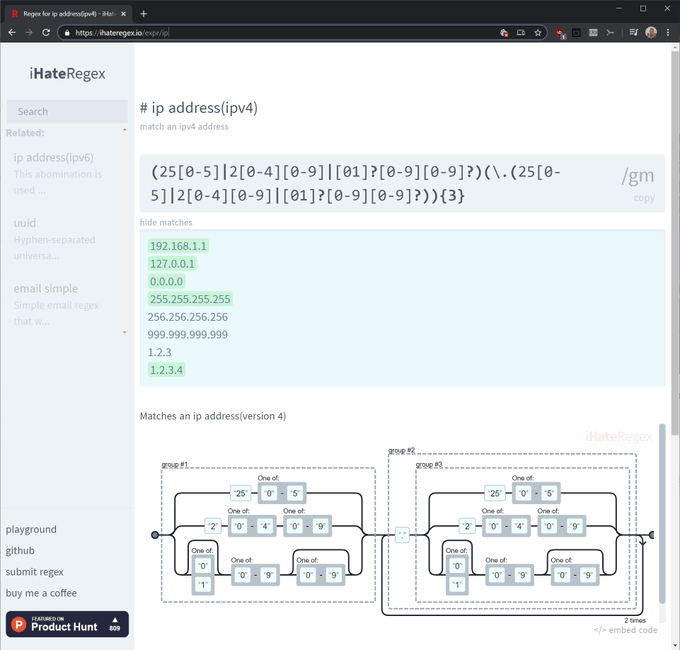Open the playground menu item
Viewport: 680px width, 650px height.
[31, 529]
